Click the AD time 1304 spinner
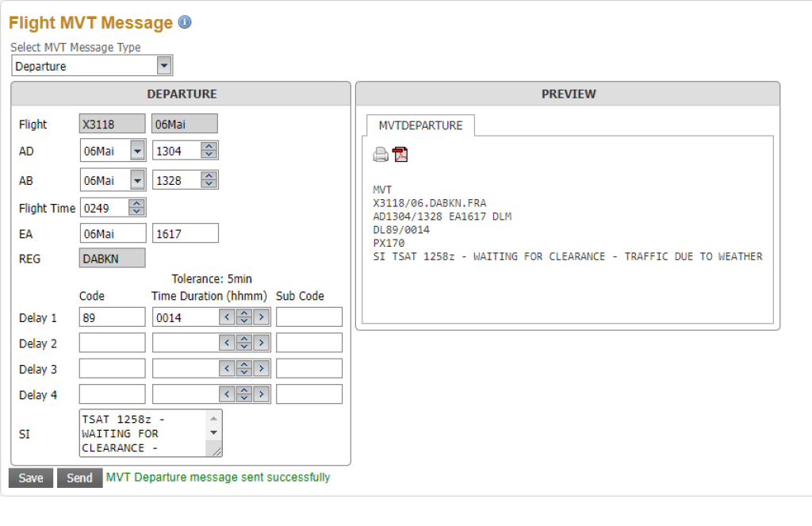Viewport: 812px width, 526px height. click(209, 151)
